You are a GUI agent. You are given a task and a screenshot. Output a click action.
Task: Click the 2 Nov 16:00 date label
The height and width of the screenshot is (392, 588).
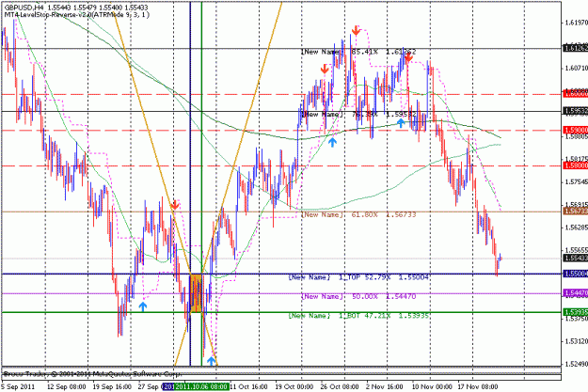click(385, 386)
